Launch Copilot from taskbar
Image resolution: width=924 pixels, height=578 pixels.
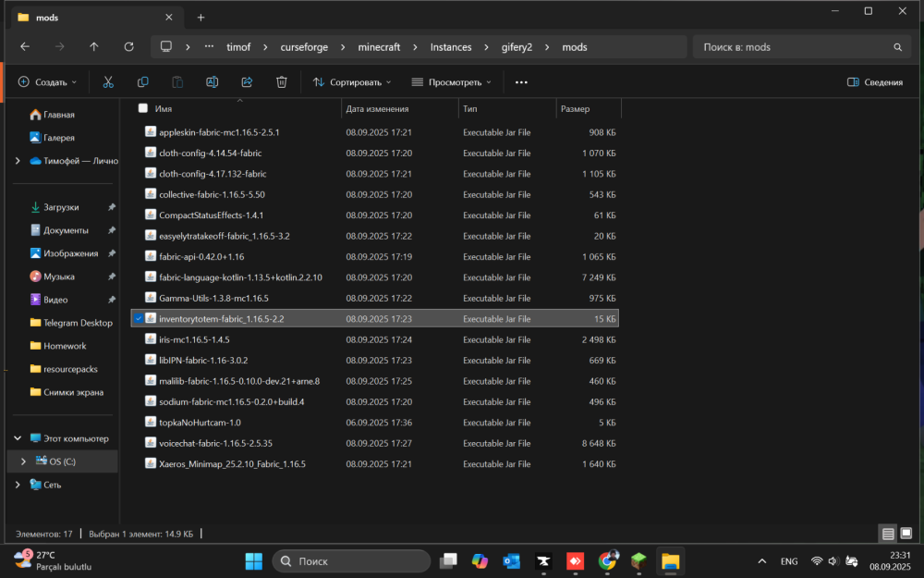(x=480, y=561)
